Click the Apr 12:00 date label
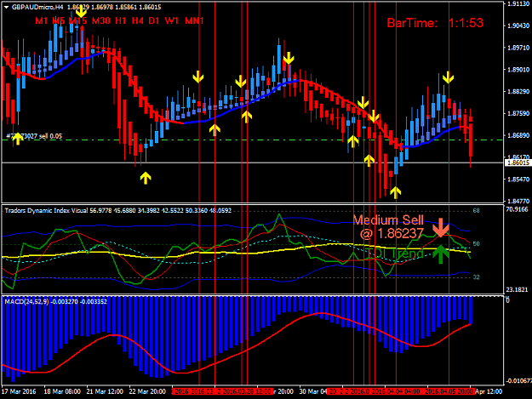Screen dimensions: 532x399 click(489, 391)
